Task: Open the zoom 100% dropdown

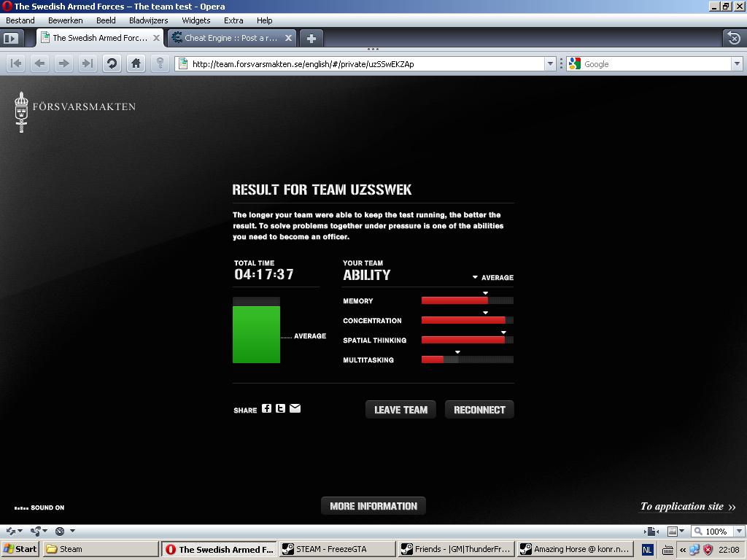Action: (x=740, y=531)
